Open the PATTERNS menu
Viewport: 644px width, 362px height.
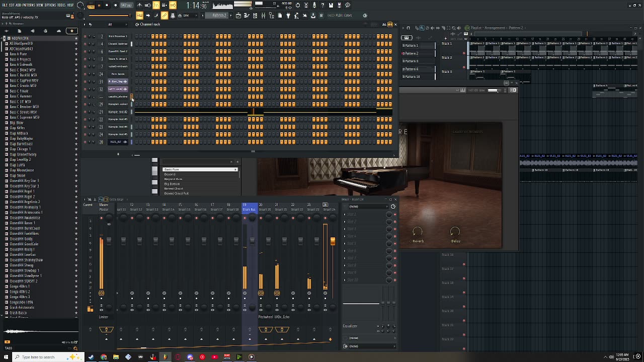(x=29, y=5)
